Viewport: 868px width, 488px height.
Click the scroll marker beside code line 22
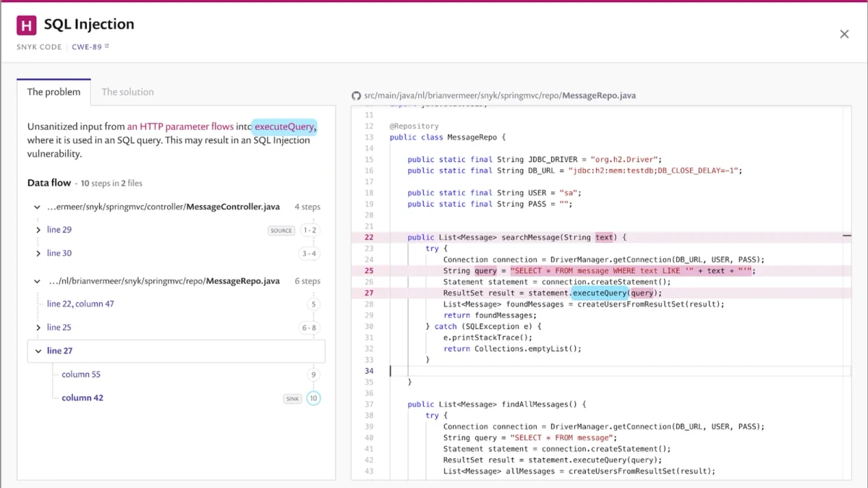[x=847, y=236]
